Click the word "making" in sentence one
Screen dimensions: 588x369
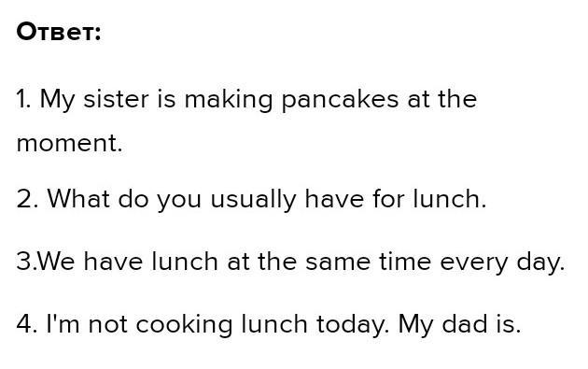229,100
